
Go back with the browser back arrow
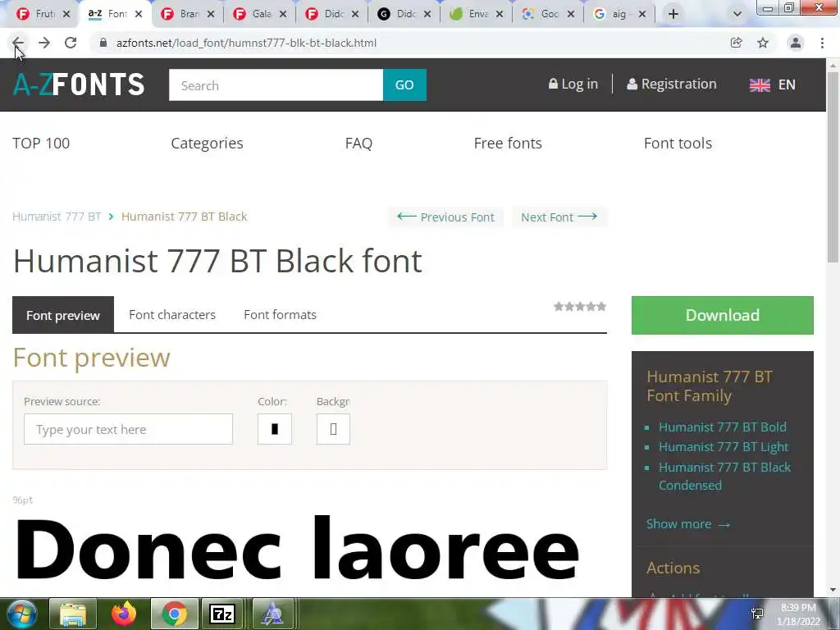(x=18, y=43)
